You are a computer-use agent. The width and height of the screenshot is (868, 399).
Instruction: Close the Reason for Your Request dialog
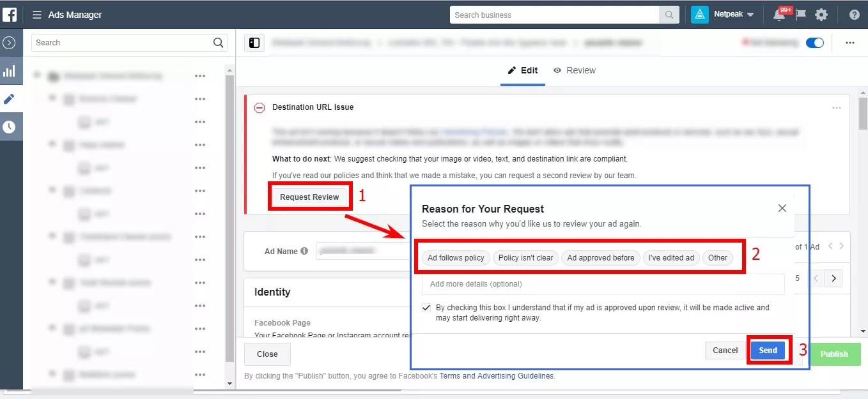point(782,208)
